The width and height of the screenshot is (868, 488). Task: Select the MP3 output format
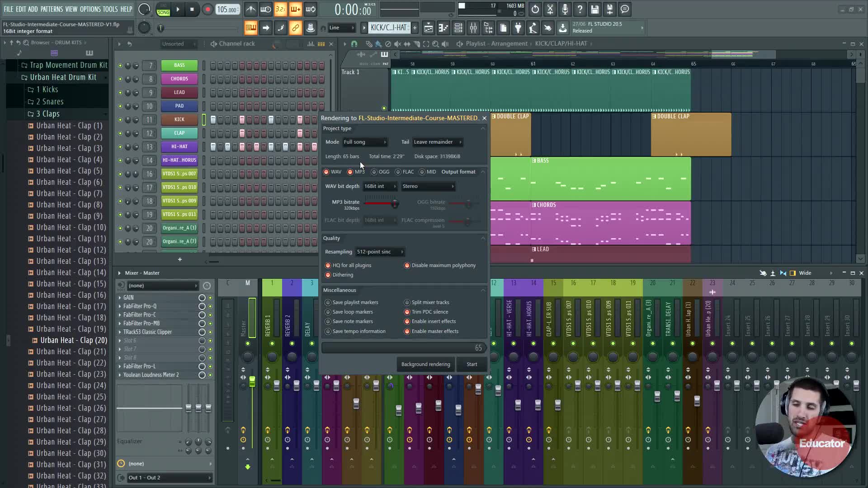pos(350,172)
